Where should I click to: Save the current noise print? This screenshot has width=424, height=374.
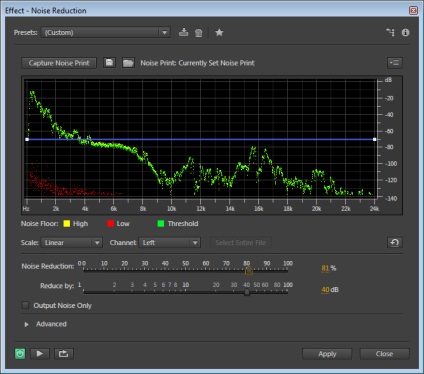coord(109,63)
